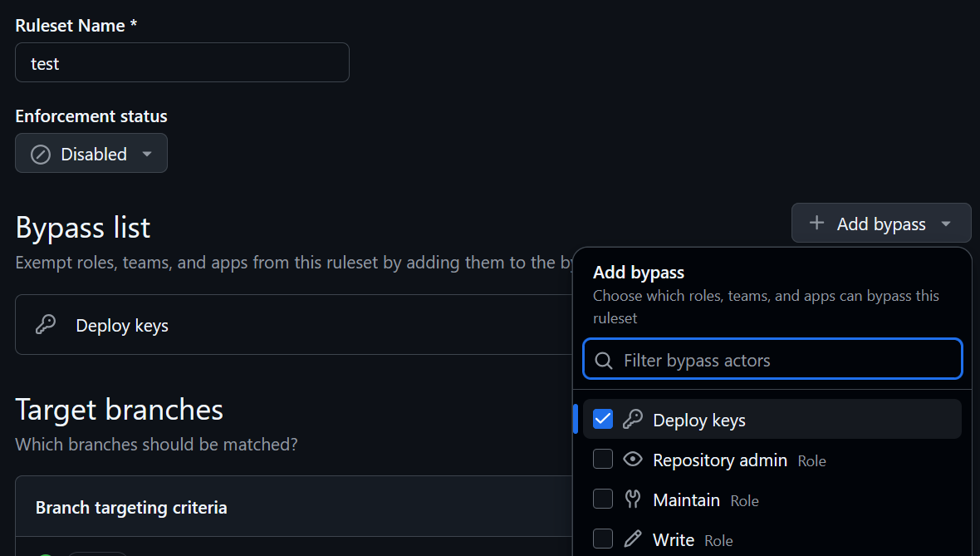Check the Repository admin checkbox

click(x=603, y=460)
